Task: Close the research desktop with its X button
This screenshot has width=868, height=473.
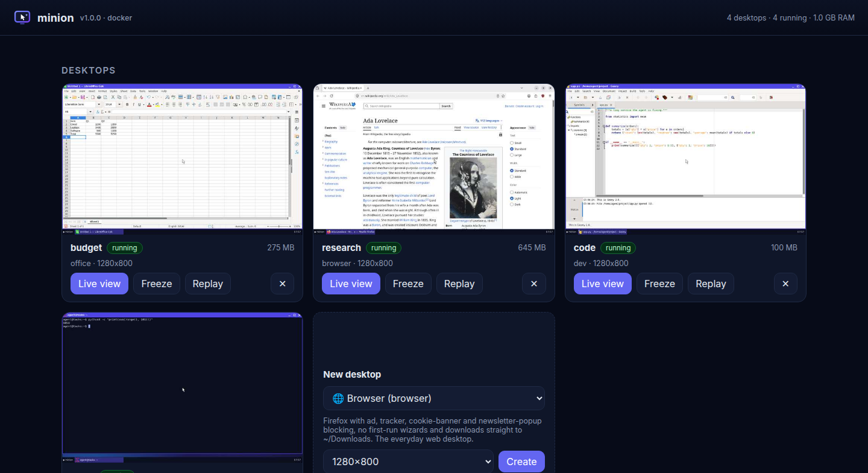Action: pos(533,284)
